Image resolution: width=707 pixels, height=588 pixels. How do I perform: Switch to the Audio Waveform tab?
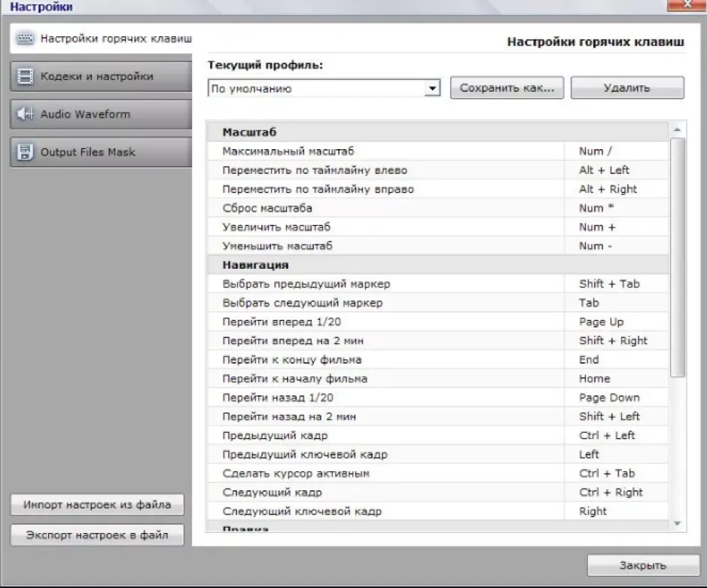[101, 114]
